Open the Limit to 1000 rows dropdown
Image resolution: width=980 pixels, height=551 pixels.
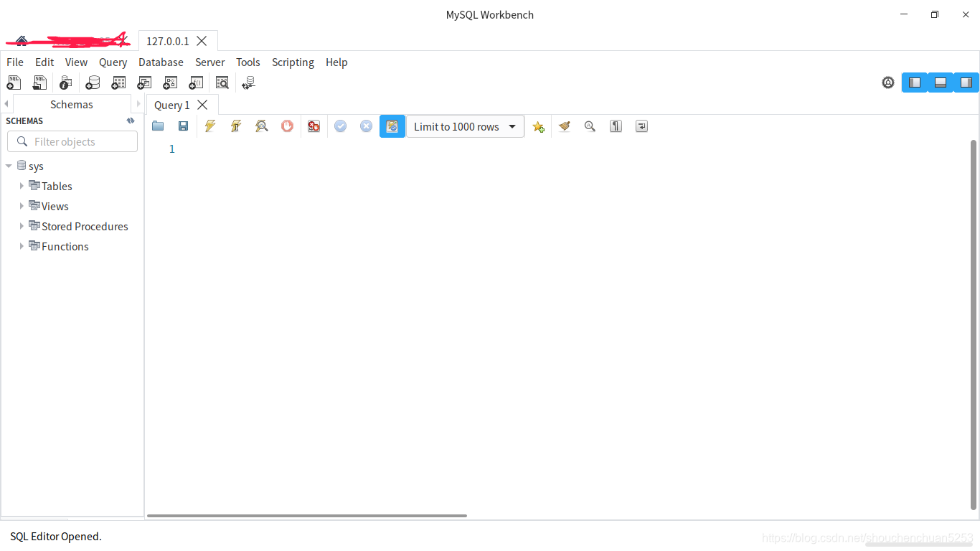point(465,126)
